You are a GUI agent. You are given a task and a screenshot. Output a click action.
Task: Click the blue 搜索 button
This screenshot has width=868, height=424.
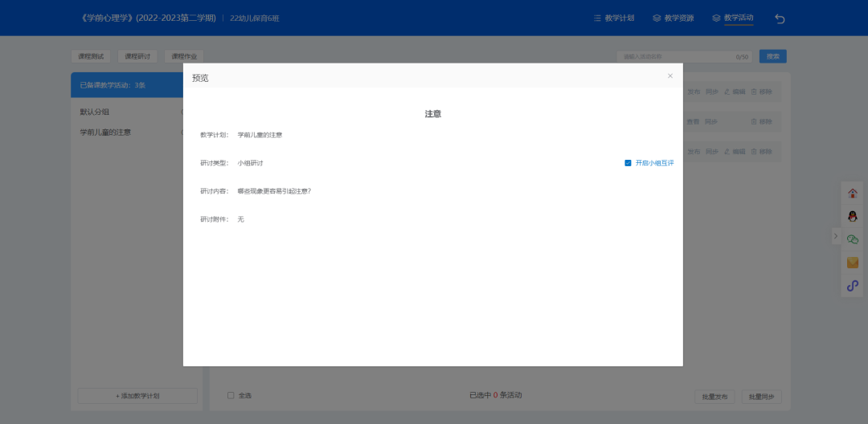pos(773,56)
